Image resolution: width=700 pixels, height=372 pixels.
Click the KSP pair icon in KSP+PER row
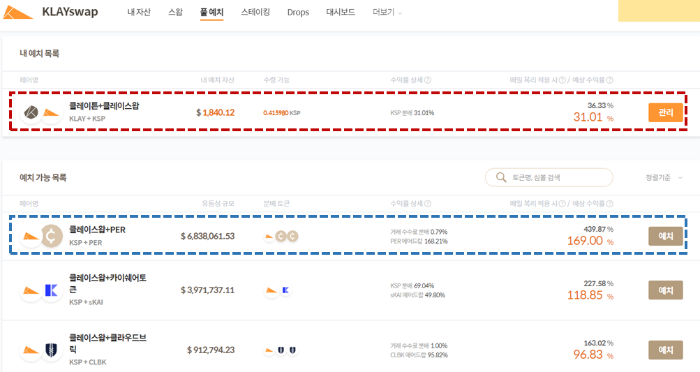pyautogui.click(x=31, y=236)
